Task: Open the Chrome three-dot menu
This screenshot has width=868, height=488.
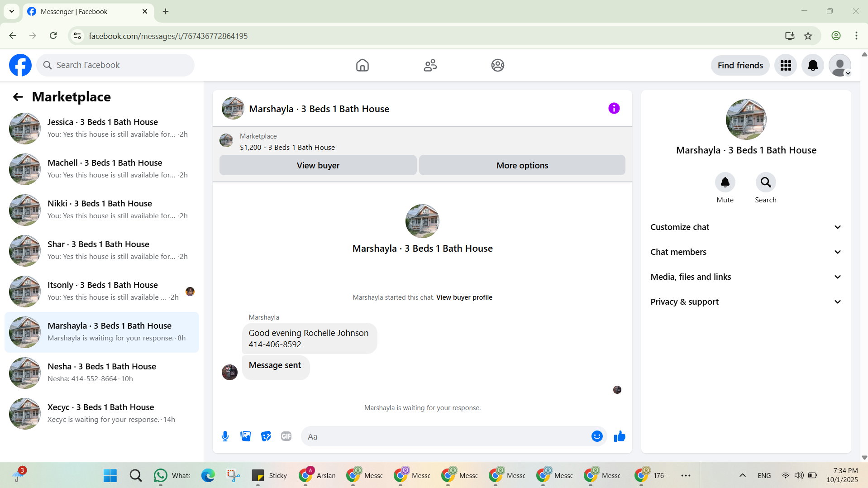Action: [x=856, y=36]
